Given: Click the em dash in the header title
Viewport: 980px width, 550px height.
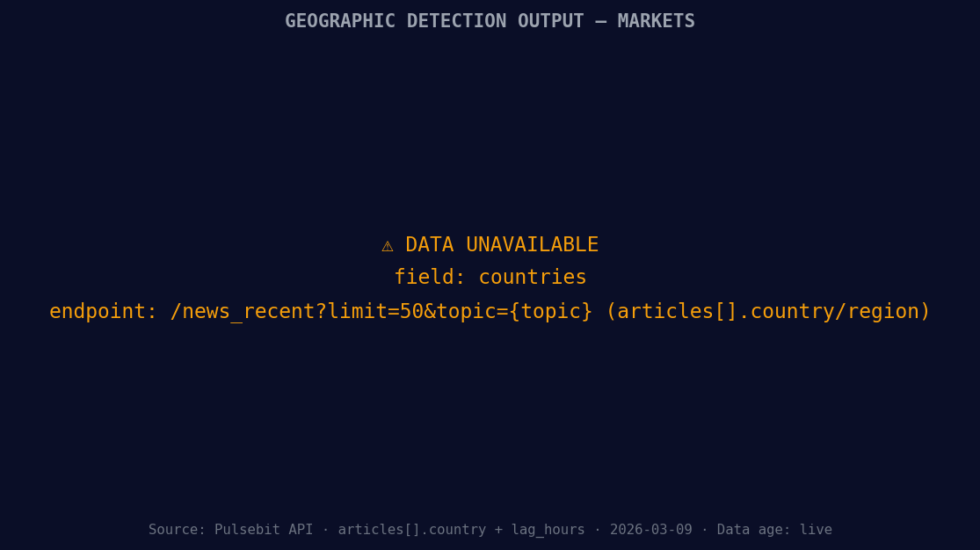Looking at the screenshot, I should point(601,20).
